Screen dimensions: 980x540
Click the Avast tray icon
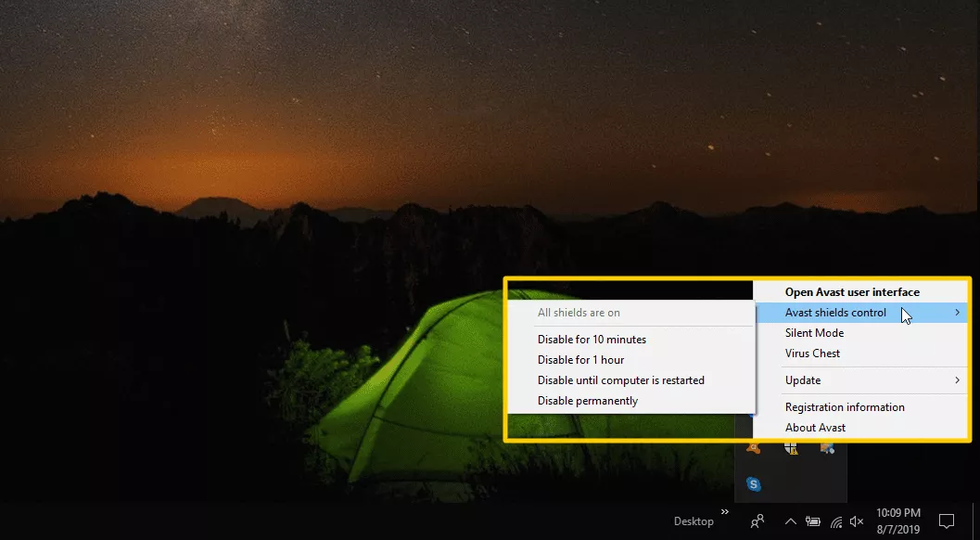pyautogui.click(x=755, y=449)
